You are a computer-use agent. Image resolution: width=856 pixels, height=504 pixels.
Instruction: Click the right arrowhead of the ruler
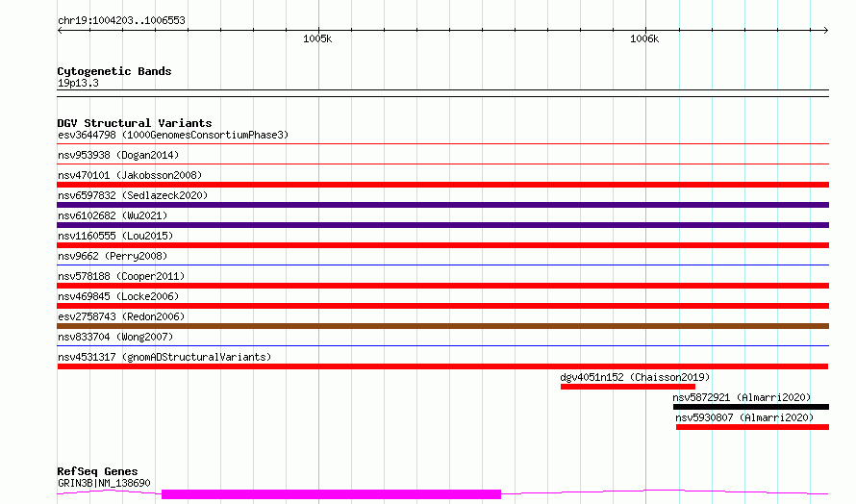826,31
